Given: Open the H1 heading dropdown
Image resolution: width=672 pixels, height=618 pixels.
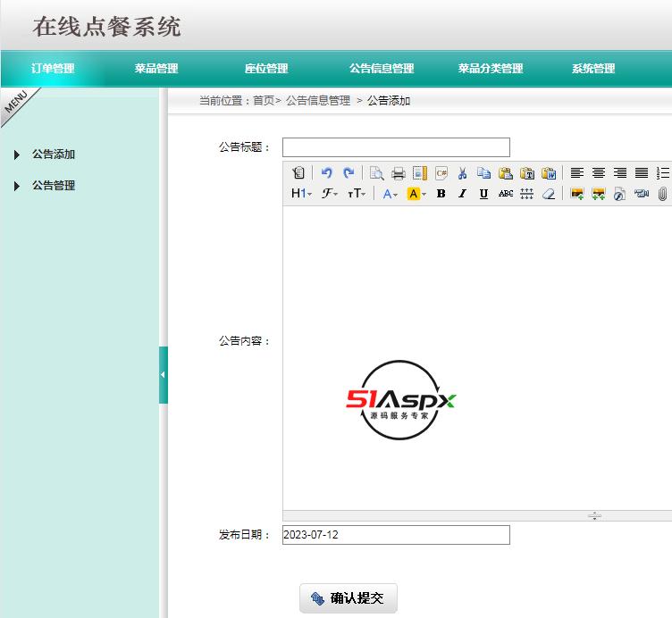Looking at the screenshot, I should coord(301,194).
